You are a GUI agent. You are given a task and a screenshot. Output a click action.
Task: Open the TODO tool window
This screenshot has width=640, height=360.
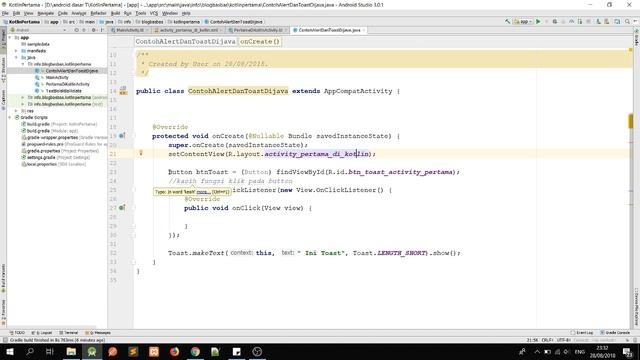coord(17,333)
